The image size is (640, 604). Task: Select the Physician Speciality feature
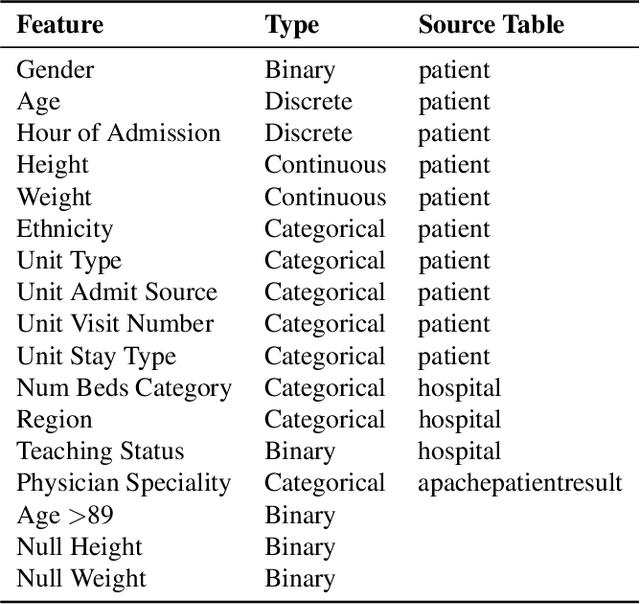pyautogui.click(x=123, y=483)
